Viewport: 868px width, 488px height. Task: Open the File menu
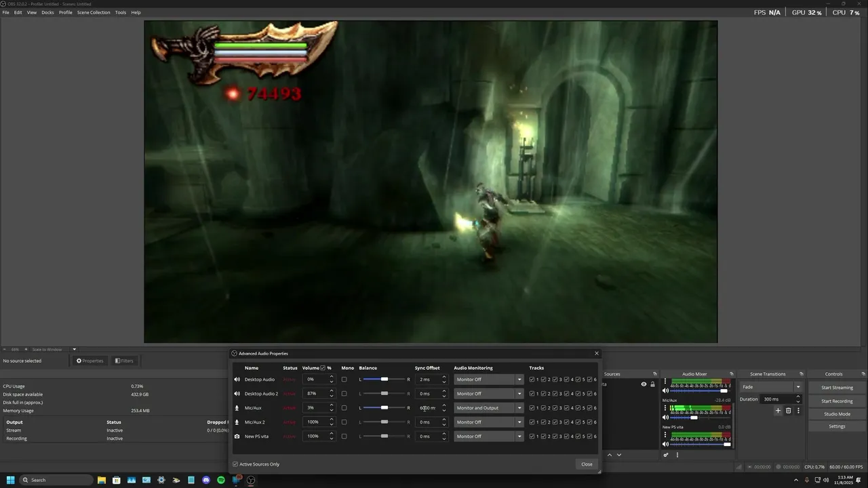[6, 12]
